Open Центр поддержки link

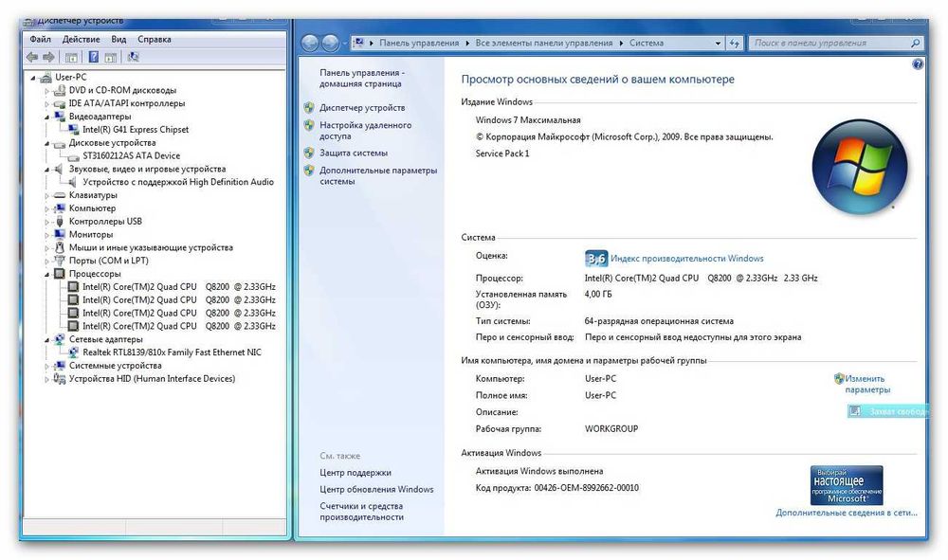tap(355, 473)
